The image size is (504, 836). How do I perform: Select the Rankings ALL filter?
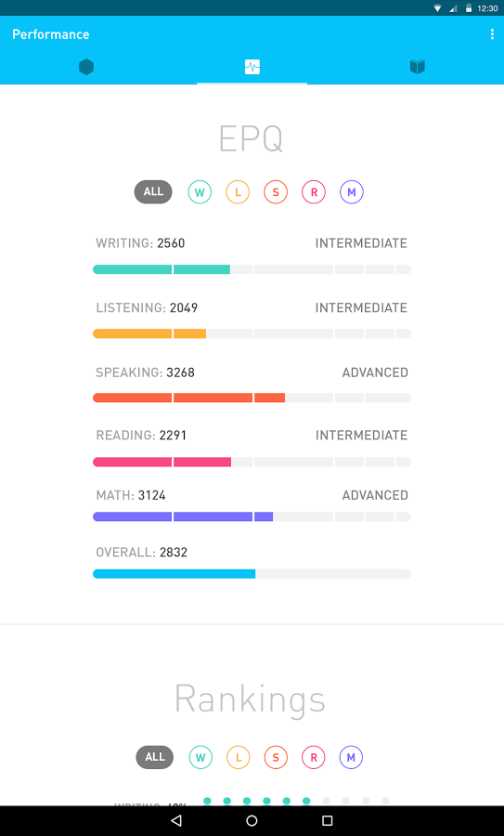click(154, 757)
